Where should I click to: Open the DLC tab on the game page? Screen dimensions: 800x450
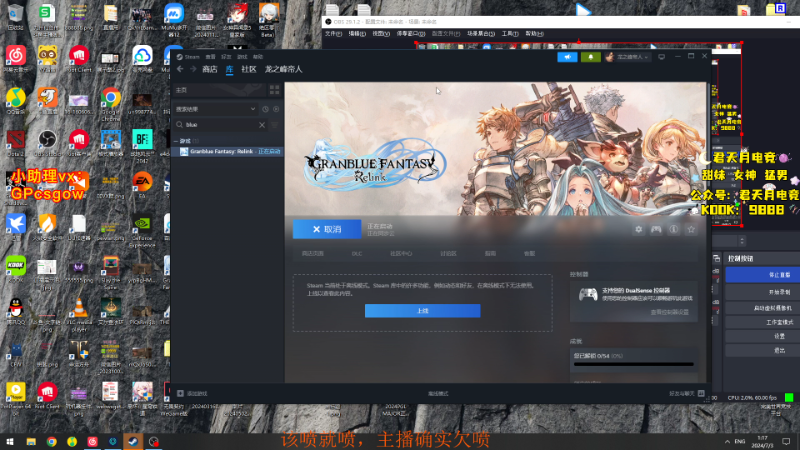click(x=357, y=254)
